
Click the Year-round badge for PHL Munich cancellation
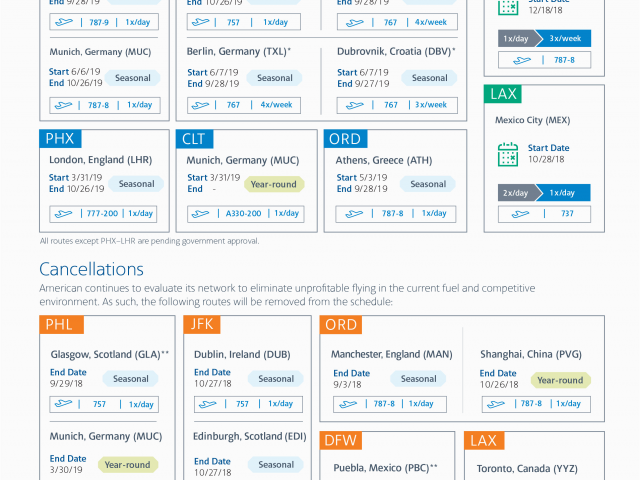[x=128, y=464]
